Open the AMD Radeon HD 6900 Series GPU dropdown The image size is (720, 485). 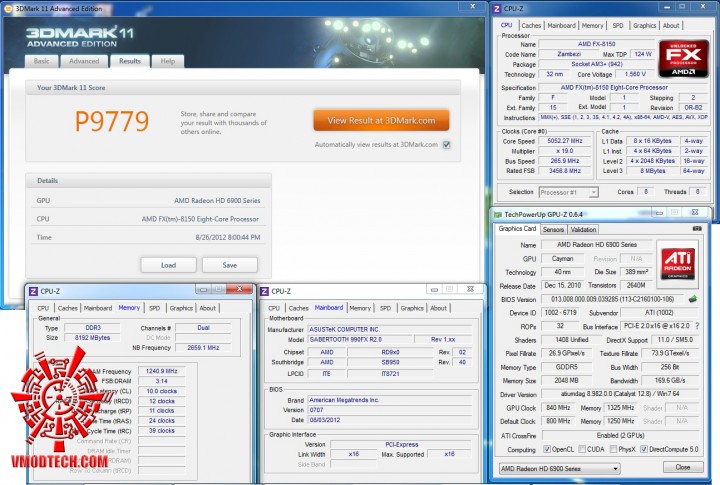pyautogui.click(x=559, y=468)
